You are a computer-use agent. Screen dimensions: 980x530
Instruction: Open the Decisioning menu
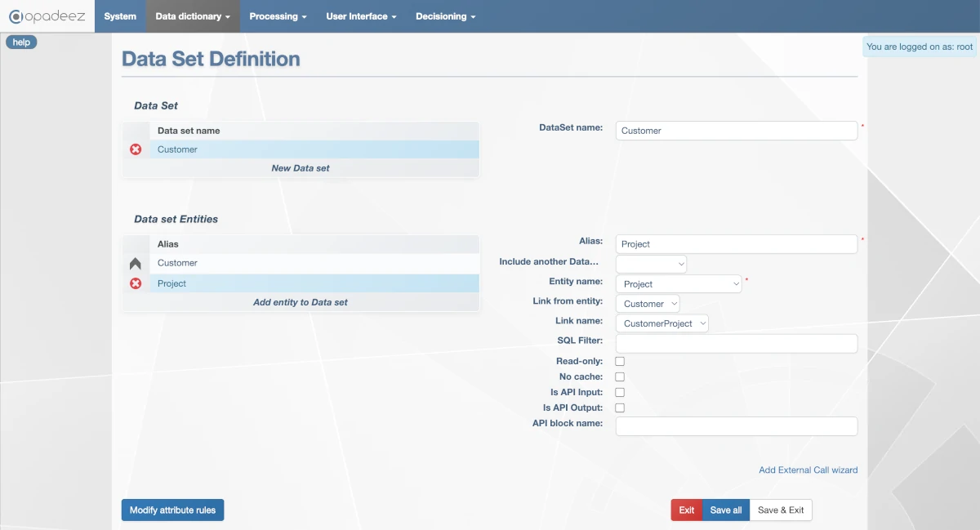[445, 16]
